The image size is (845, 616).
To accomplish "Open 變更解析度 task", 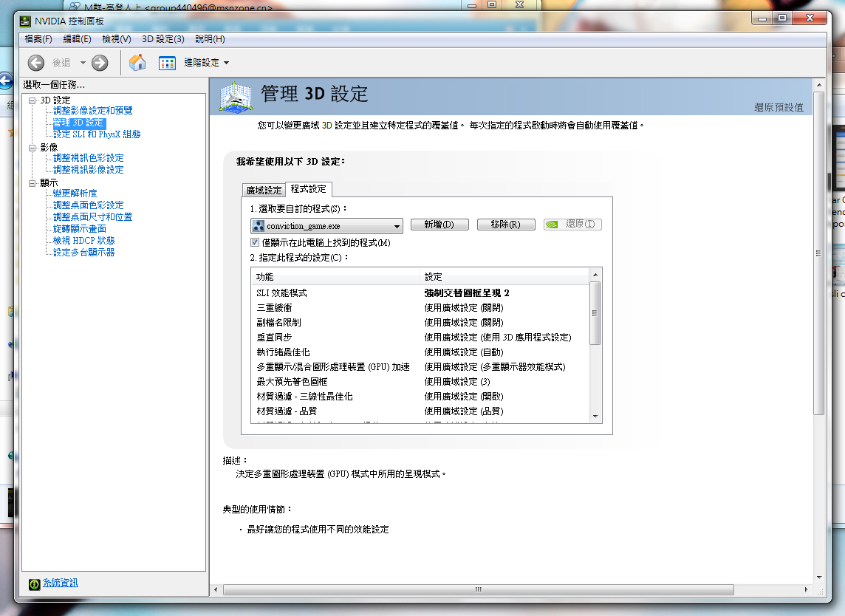I will 75,193.
